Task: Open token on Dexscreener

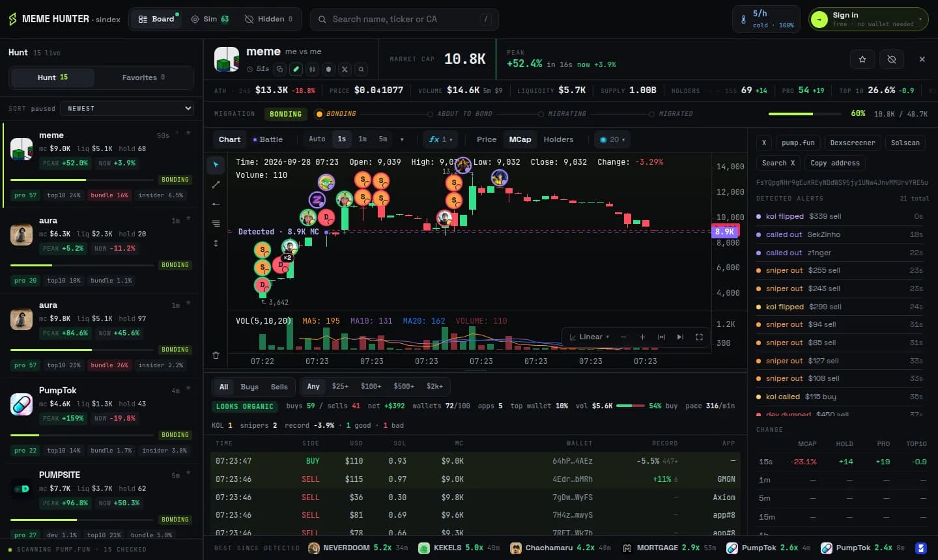Action: [853, 143]
